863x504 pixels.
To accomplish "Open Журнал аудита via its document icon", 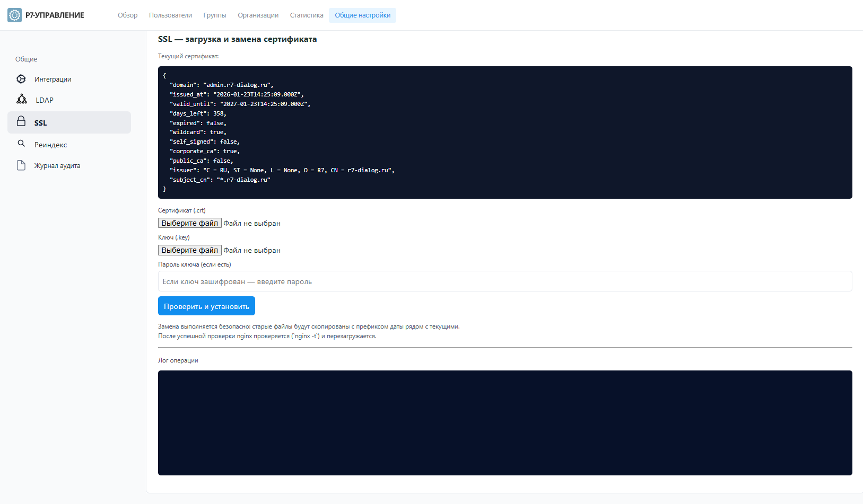I will pos(21,165).
